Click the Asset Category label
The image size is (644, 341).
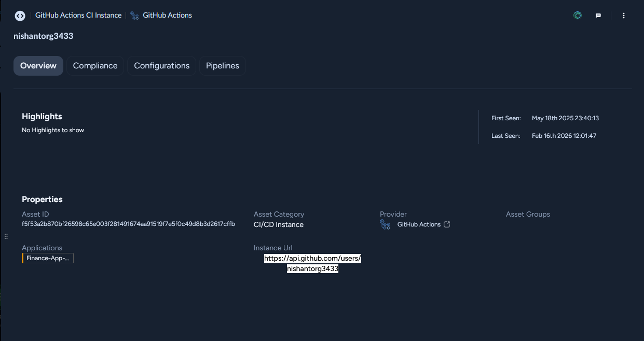click(279, 214)
